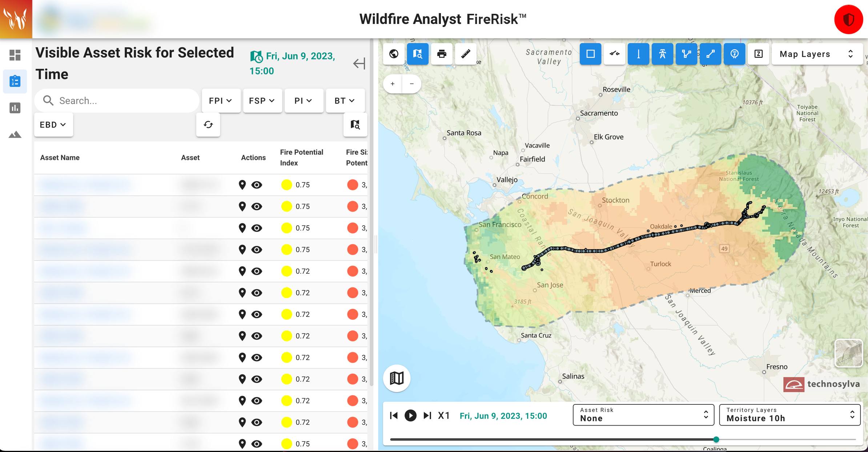Viewport: 868px width, 452px height.
Task: Open the terrain mountains sidebar item
Action: tap(15, 135)
